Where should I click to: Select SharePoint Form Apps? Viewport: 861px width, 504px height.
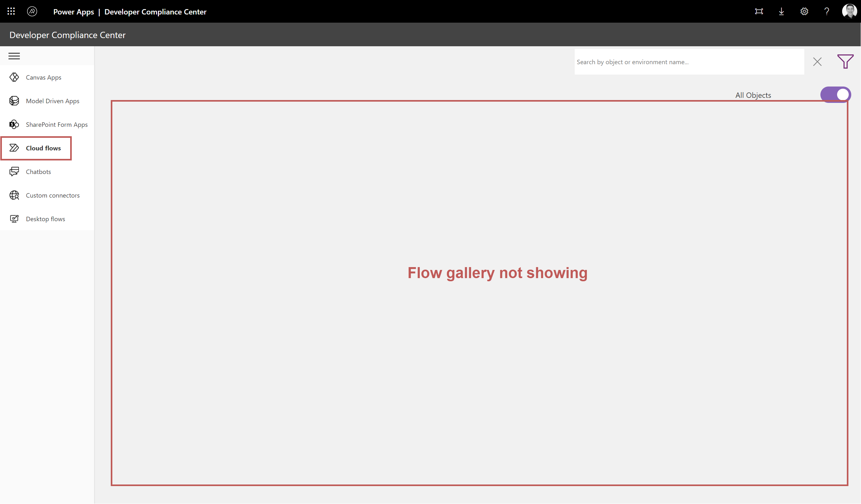pyautogui.click(x=56, y=124)
